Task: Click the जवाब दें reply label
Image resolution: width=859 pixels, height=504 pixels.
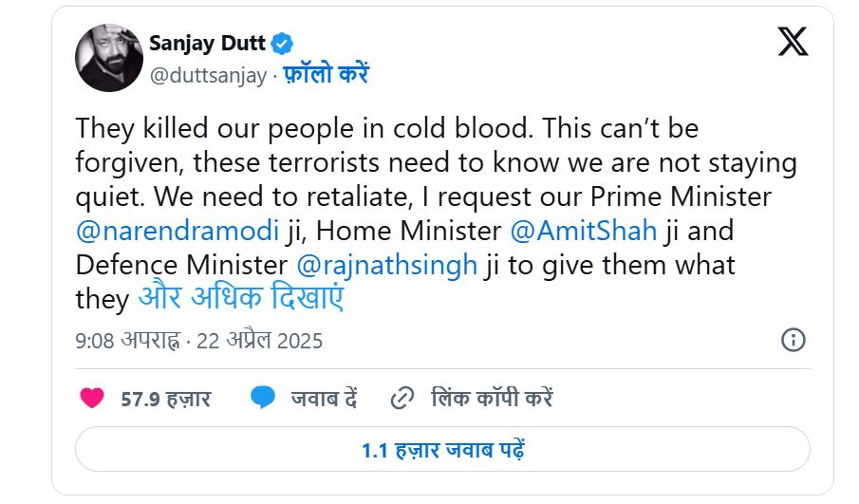Action: pyautogui.click(x=324, y=399)
